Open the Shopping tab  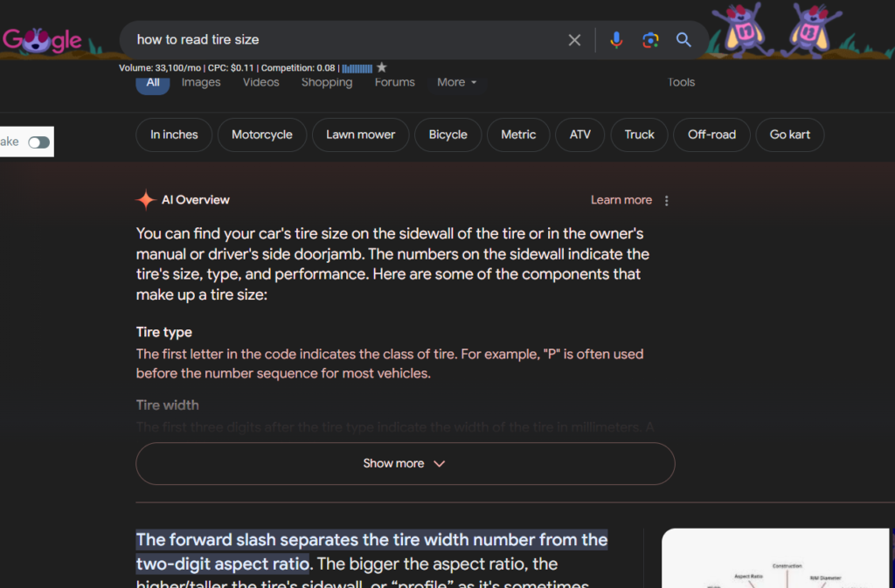(x=327, y=82)
